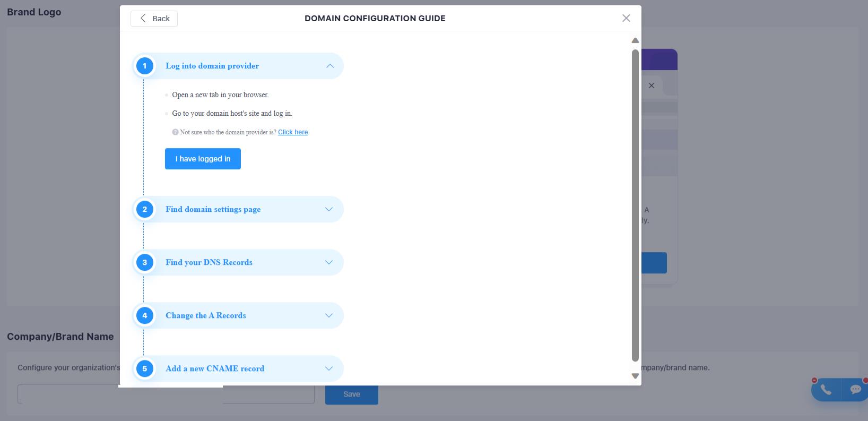Click the Back button in the guide
Screen dimensions: 868x421
[154, 19]
